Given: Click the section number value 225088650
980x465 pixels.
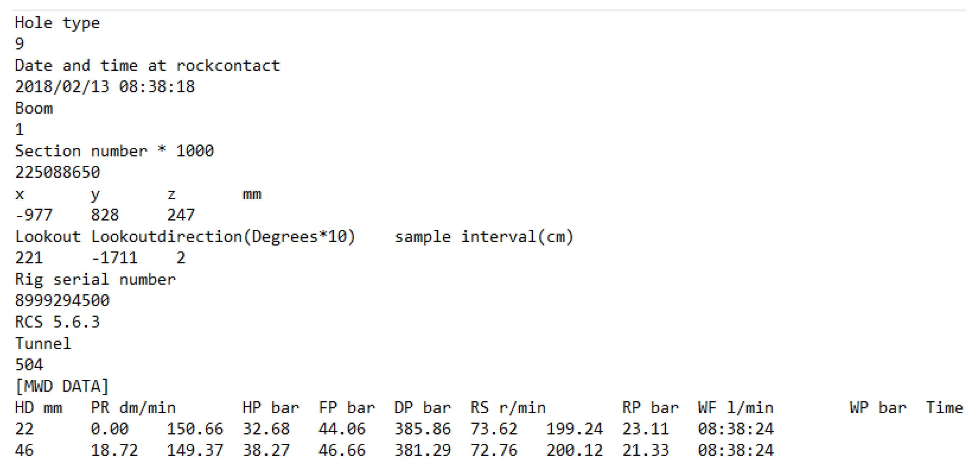Looking at the screenshot, I should coord(57,172).
